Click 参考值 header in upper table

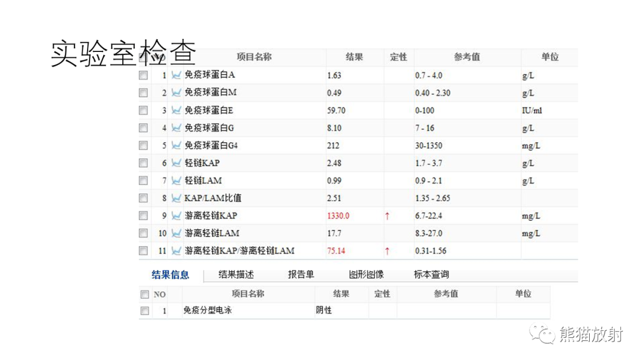(x=467, y=57)
